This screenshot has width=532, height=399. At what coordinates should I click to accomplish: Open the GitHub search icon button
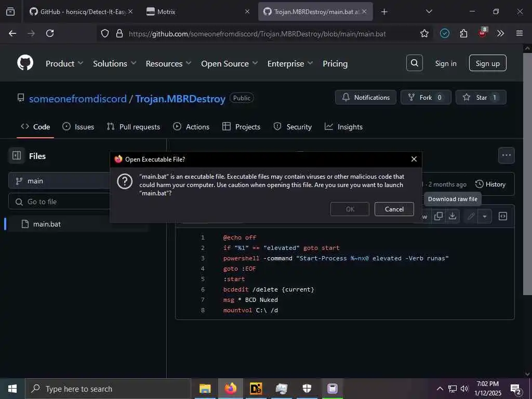[x=414, y=63]
